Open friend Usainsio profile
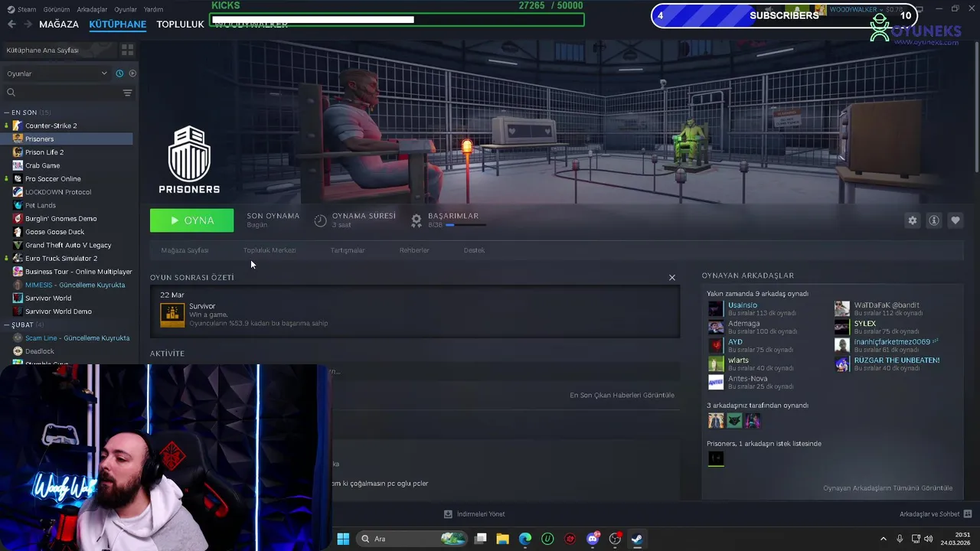Screen dimensions: 980x551 point(742,305)
